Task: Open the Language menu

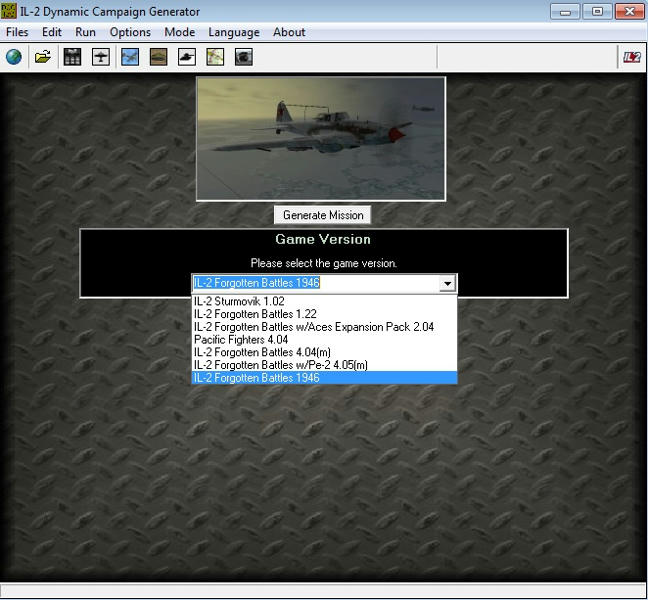Action: pyautogui.click(x=234, y=32)
